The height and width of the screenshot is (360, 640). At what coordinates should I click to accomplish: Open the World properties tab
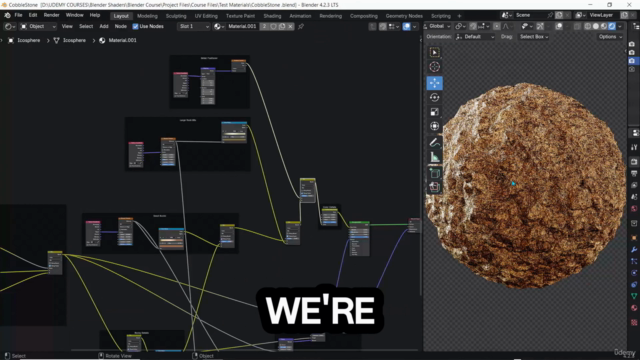pyautogui.click(x=634, y=209)
